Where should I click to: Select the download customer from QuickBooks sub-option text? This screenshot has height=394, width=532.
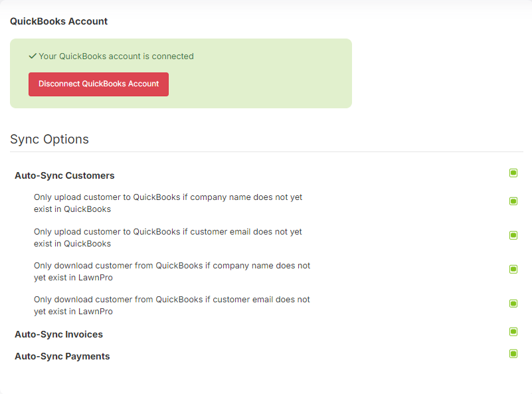point(172,271)
